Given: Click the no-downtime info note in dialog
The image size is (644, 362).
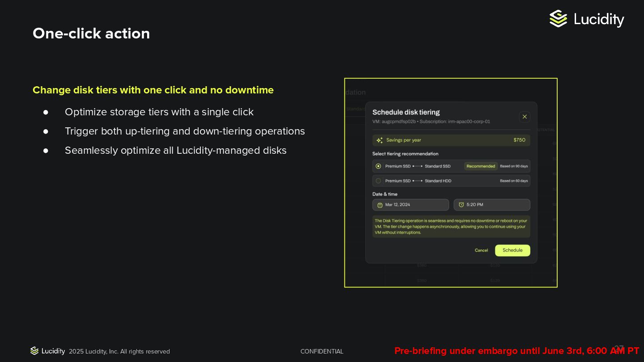Looking at the screenshot, I should pos(451,227).
